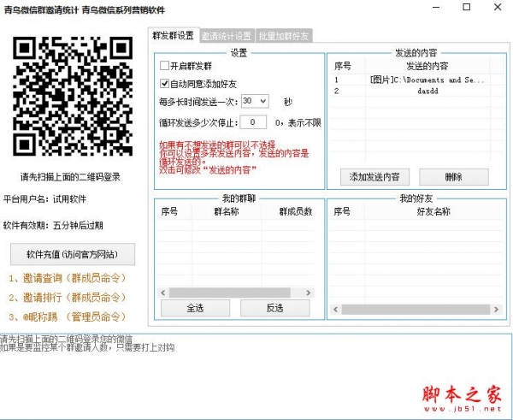Click the 全选 button

(195, 308)
